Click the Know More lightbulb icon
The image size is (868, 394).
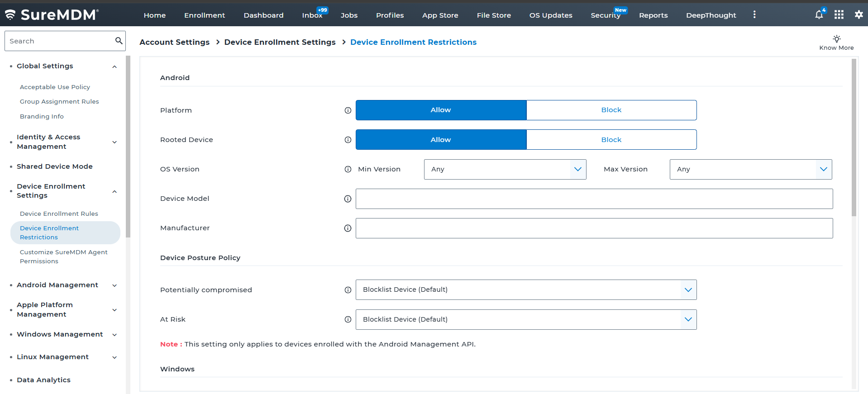[x=836, y=39]
